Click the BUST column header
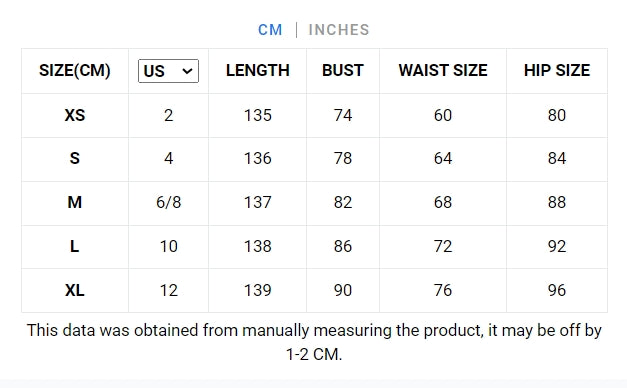This screenshot has height=388, width=627. tap(343, 70)
